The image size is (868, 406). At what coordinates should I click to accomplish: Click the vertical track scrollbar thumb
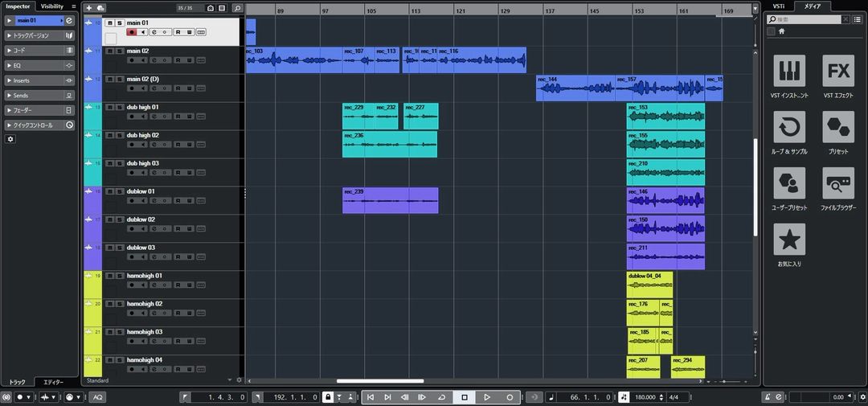click(755, 188)
